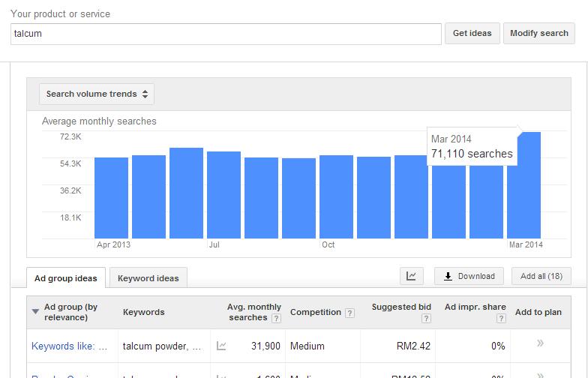
Task: Open the Search volume trends dropdown
Action: [97, 94]
